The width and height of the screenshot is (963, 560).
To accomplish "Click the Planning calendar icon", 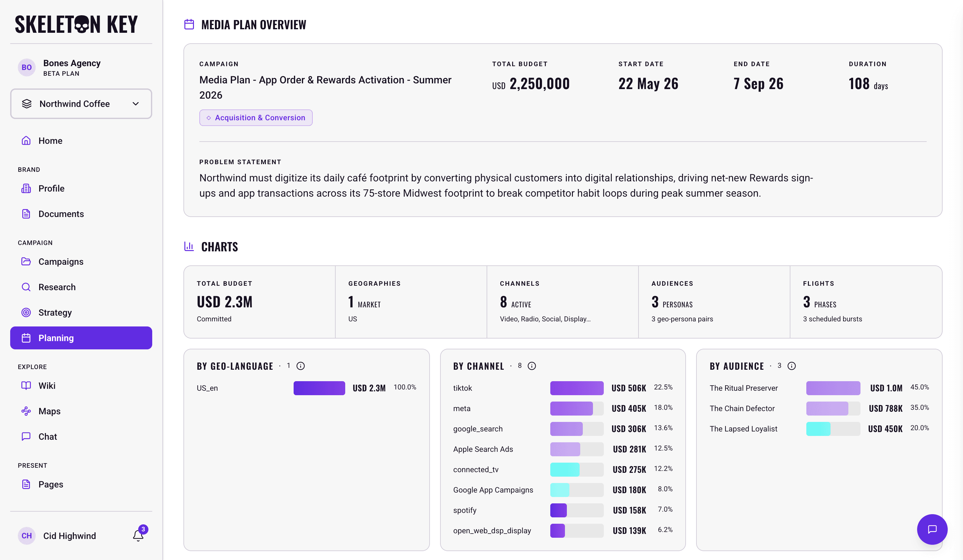I will 26,338.
